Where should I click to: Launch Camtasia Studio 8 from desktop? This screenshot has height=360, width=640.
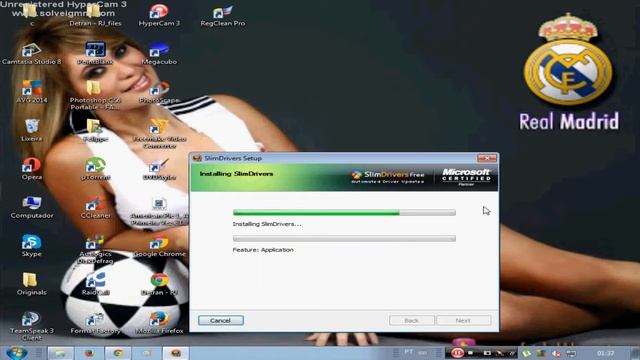(31, 53)
